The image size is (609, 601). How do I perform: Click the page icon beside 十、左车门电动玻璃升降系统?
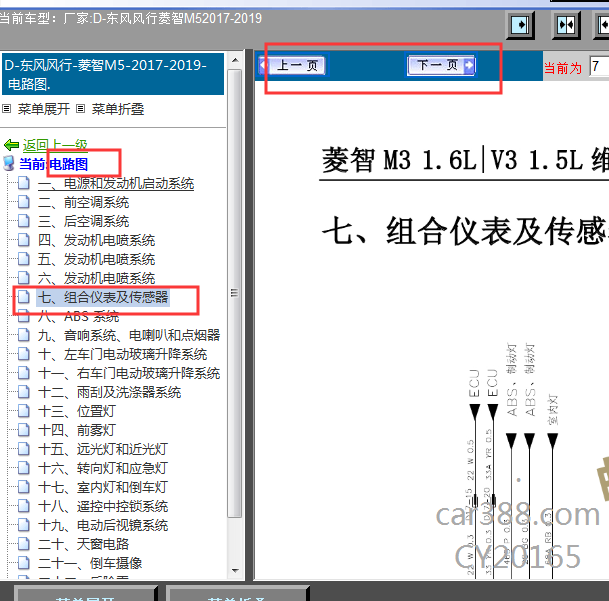point(24,354)
